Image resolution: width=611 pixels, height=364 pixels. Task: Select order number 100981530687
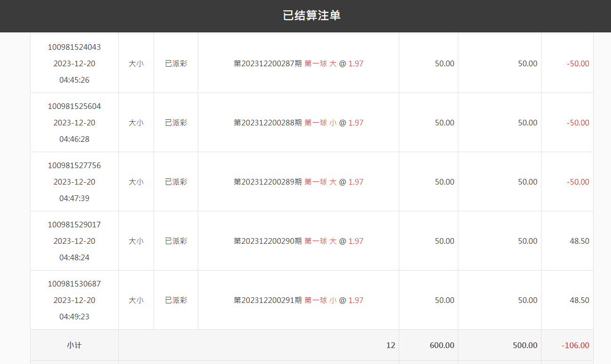(x=74, y=284)
